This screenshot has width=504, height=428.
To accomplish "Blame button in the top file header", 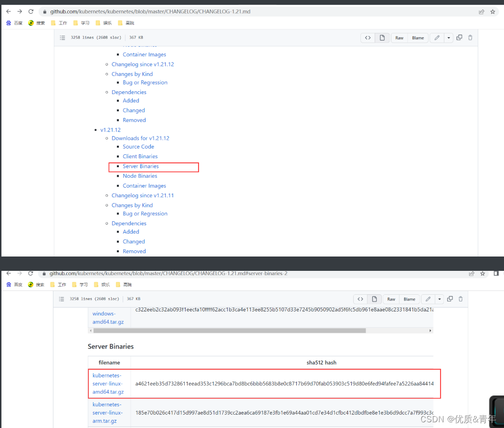I will [x=418, y=38].
